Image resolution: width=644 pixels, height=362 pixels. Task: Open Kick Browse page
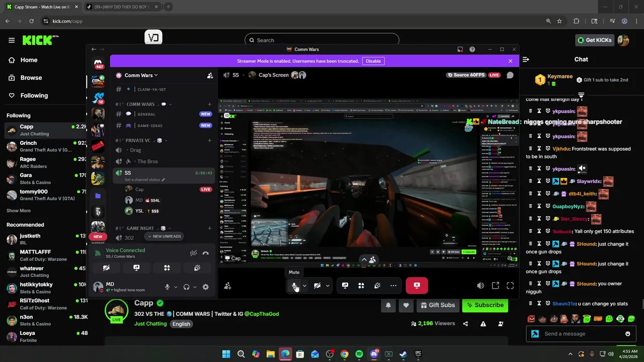(x=31, y=78)
